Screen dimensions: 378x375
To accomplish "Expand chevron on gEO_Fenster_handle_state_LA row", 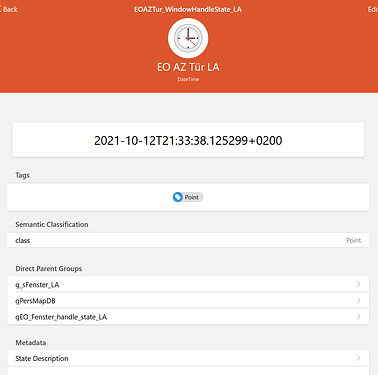I will click(x=359, y=316).
